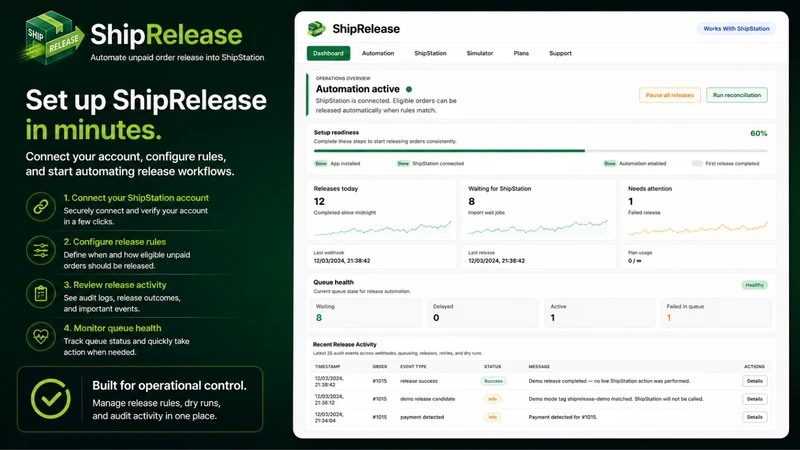The width and height of the screenshot is (800, 450).
Task: Click the Automation active heading
Action: (358, 89)
